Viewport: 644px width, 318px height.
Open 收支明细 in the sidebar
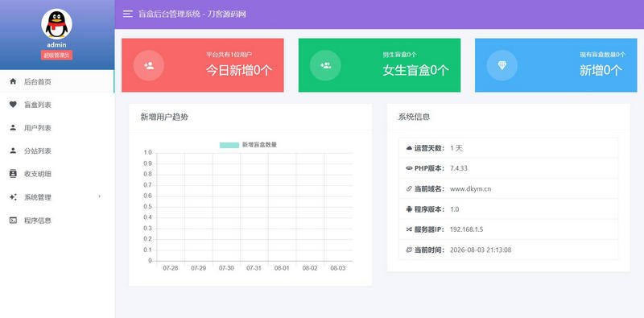(57, 174)
